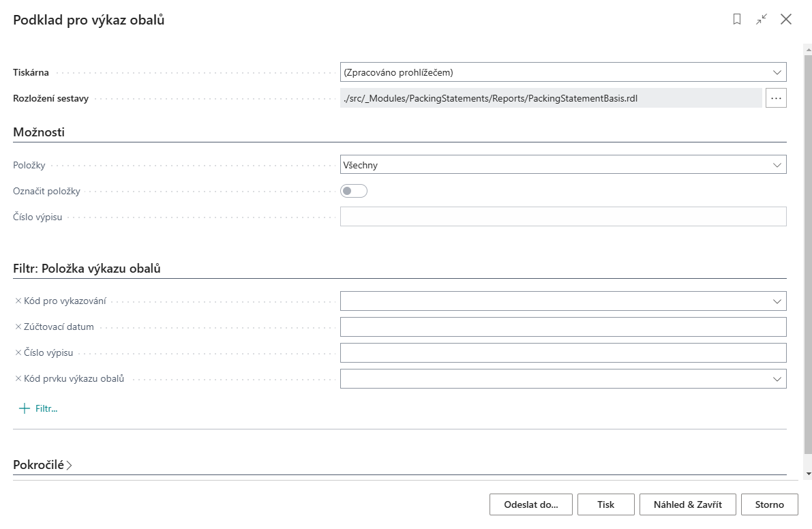Expand the Kód pro vykazování dropdown
812x529 pixels.
[x=777, y=301]
